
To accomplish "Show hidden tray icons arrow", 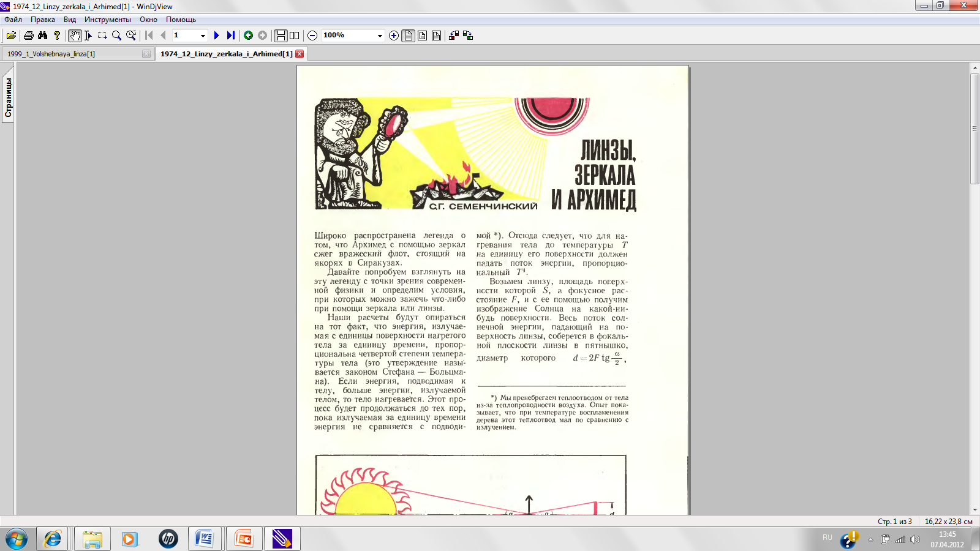I will (870, 539).
